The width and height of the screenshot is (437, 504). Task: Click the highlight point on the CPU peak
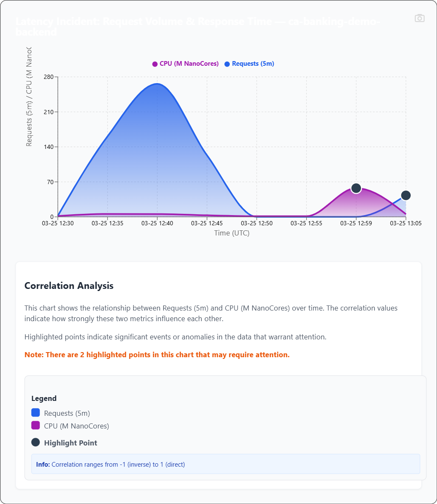356,188
